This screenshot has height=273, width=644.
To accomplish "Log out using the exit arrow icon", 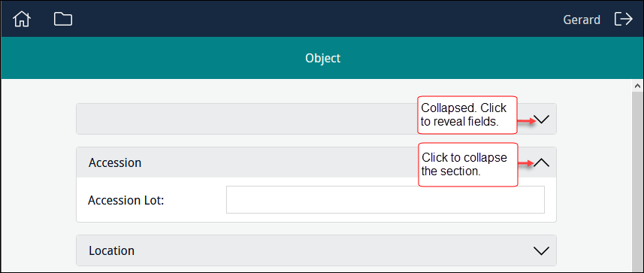I will point(623,19).
